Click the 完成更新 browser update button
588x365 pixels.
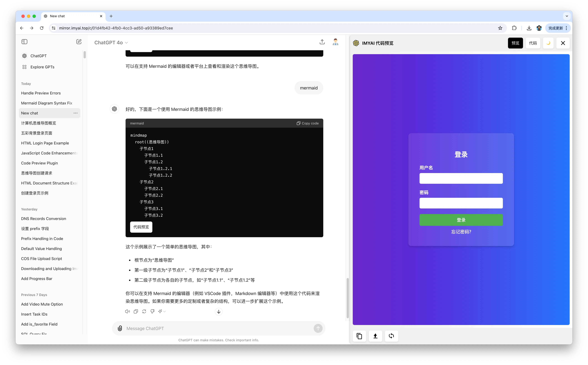[x=558, y=28]
